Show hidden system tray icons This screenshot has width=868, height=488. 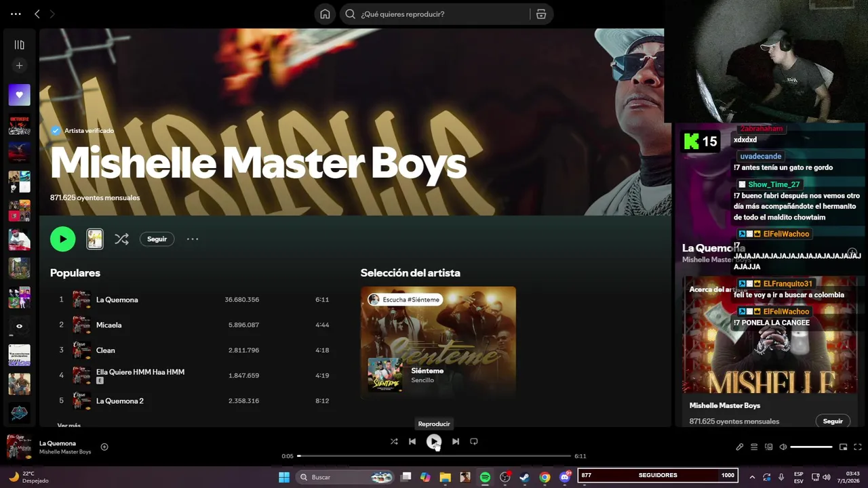(x=752, y=477)
